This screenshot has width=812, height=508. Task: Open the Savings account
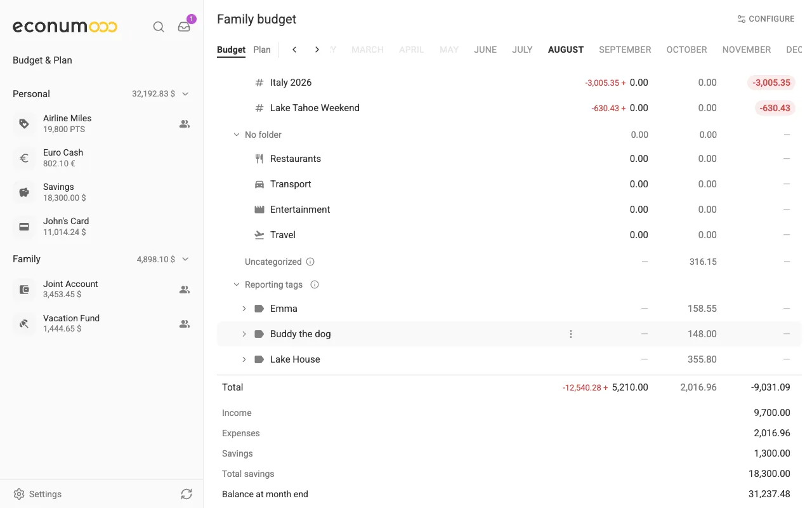(101, 192)
